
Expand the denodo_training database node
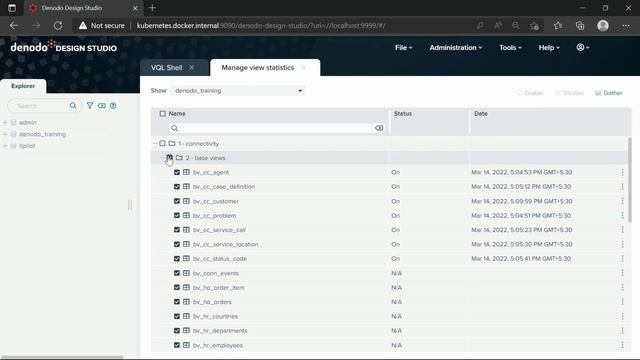[x=5, y=134]
